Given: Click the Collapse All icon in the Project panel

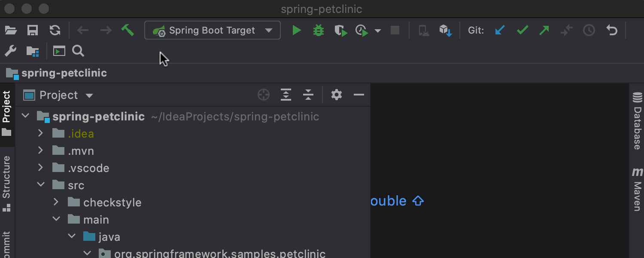Looking at the screenshot, I should pyautogui.click(x=308, y=95).
